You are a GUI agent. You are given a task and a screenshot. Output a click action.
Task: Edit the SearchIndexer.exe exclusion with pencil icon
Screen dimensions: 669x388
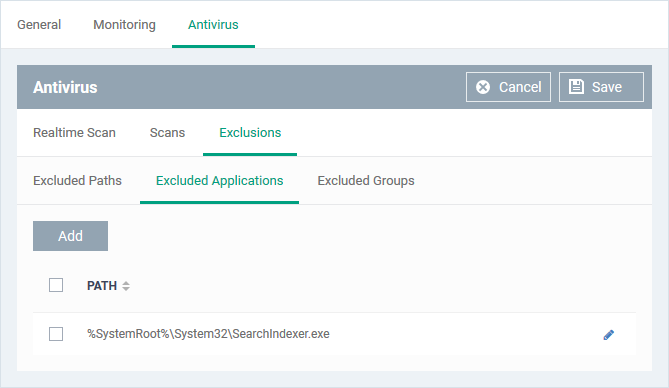coord(608,335)
